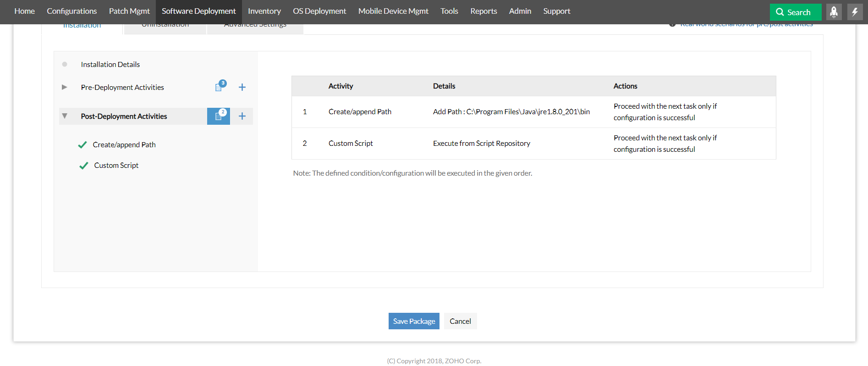
Task: Open Pre-Deployment activities list icon with badge 3
Action: (x=219, y=87)
